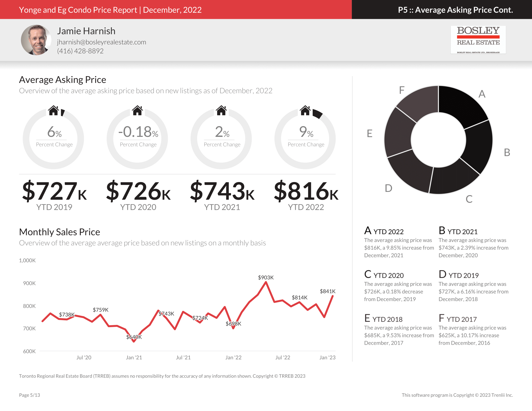532x411 pixels.
Task: Click the jharnish@bosleyrealestate.com email address
Action: click(x=102, y=42)
